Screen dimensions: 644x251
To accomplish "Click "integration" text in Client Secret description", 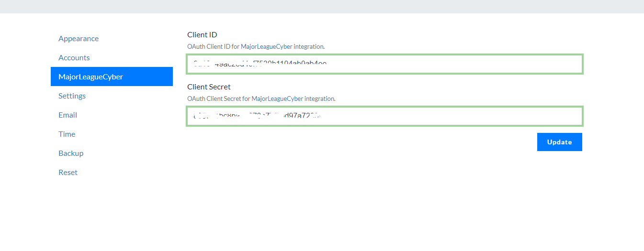I will click(x=319, y=99).
